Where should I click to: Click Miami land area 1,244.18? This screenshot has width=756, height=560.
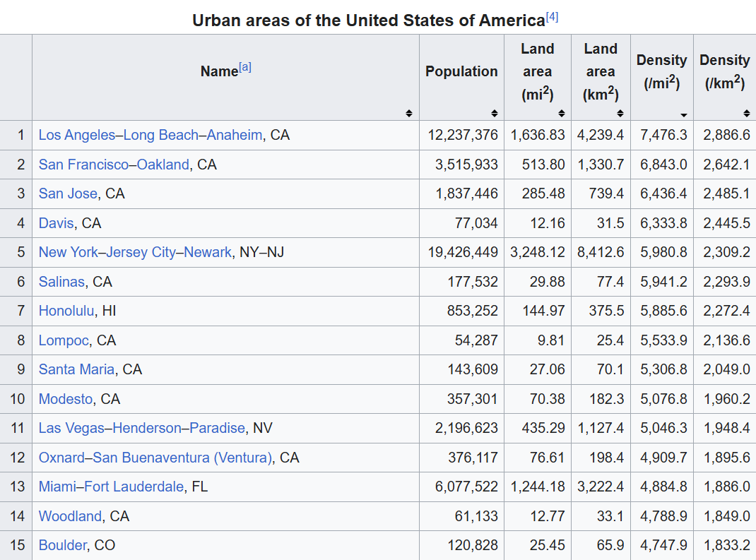pos(538,487)
